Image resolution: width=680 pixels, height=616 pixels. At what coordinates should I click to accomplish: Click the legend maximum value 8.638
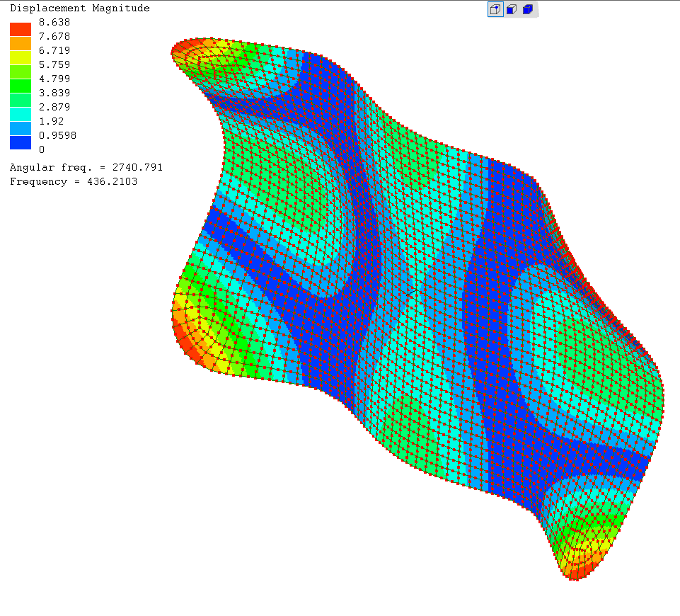(54, 22)
